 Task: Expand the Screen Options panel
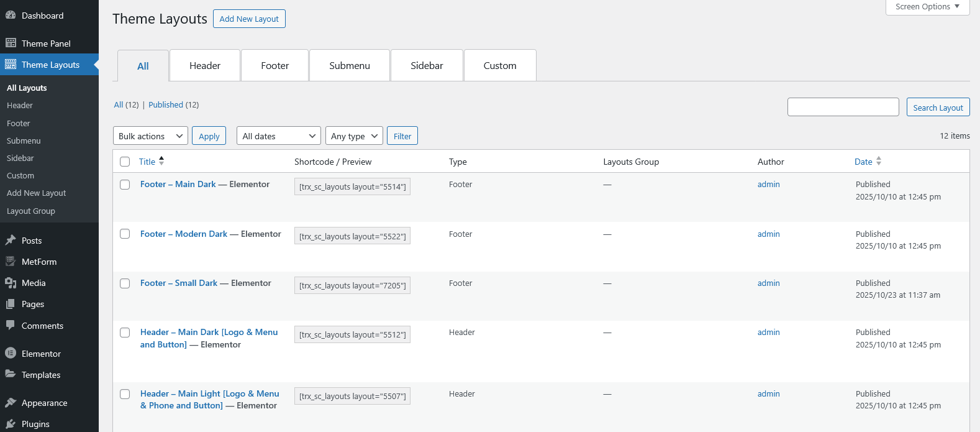pos(927,7)
